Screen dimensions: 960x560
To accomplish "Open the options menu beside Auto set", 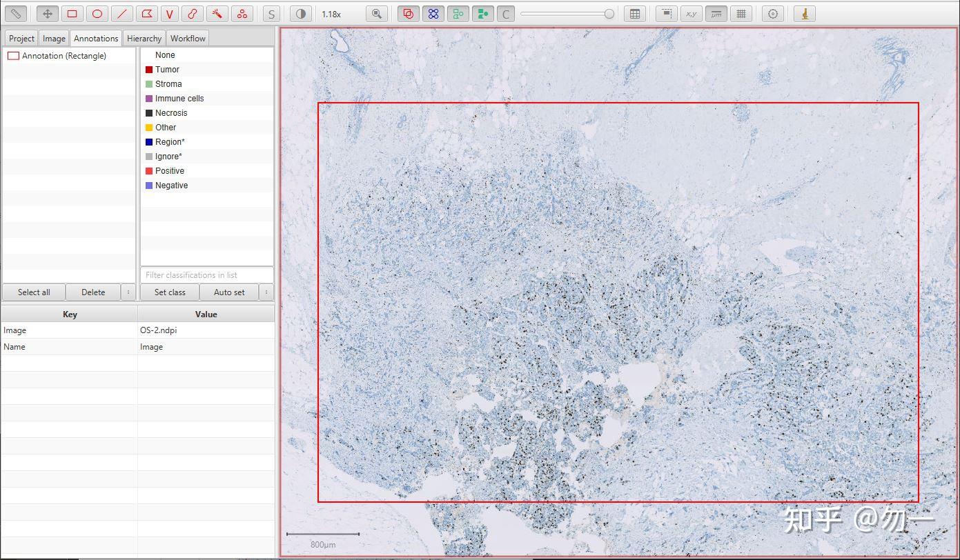I will (x=266, y=292).
